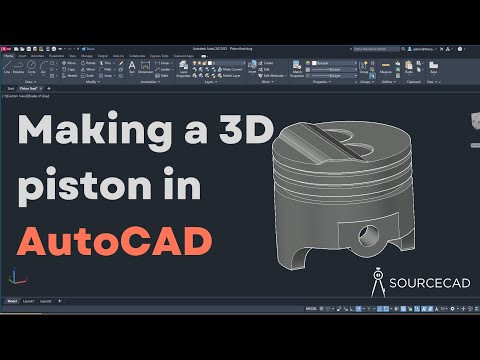Activate the Rotate command
The height and width of the screenshot is (360, 480).
(88, 63)
